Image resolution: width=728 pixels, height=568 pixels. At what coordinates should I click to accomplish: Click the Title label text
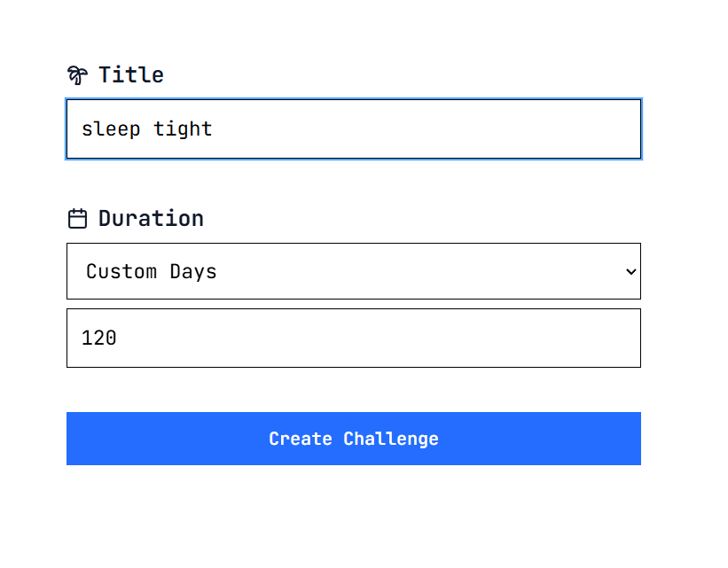131,74
